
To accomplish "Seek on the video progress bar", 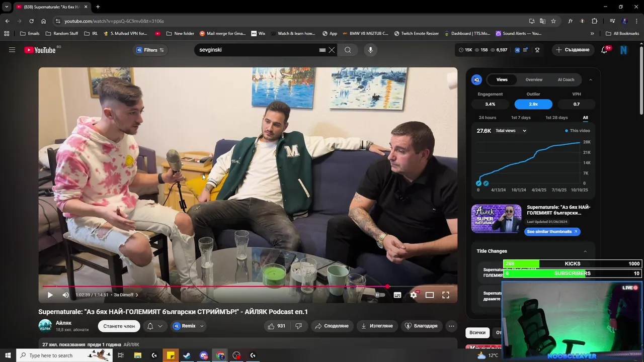I will pos(248,287).
